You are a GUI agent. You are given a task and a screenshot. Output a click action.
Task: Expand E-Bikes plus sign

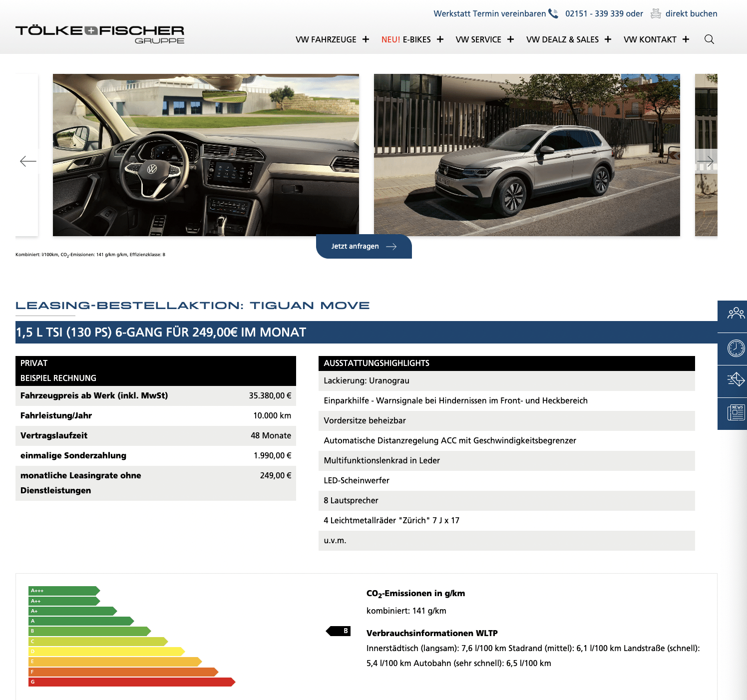coord(440,39)
